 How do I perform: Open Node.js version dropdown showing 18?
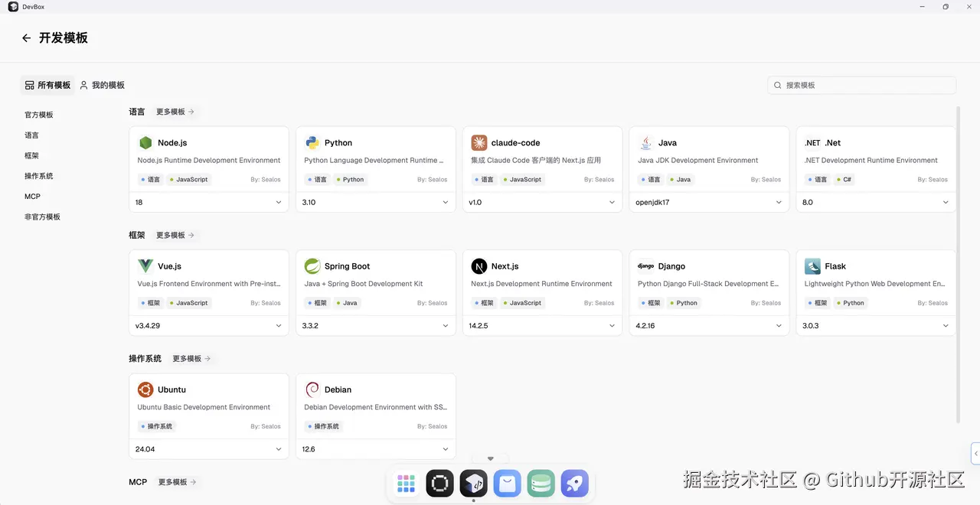coord(209,203)
